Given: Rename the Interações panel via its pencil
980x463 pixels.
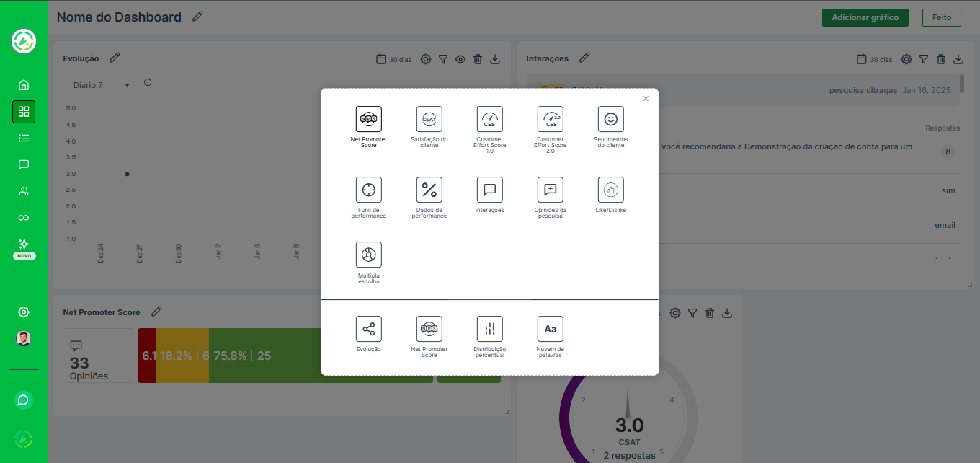Looking at the screenshot, I should coord(585,58).
